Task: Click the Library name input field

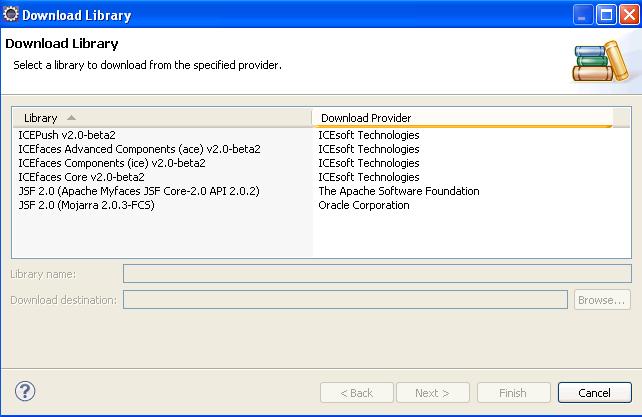Action: (x=377, y=274)
